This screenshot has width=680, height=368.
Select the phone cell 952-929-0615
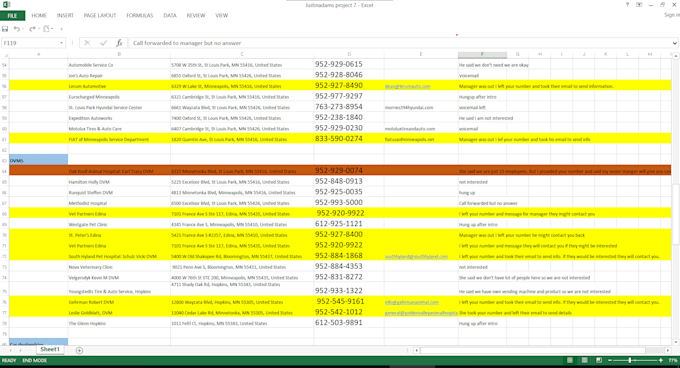[x=349, y=64]
